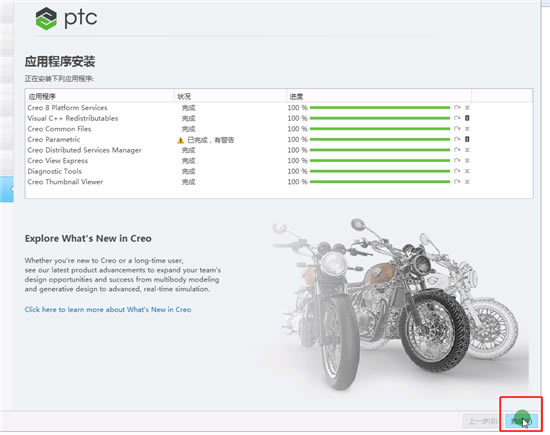Click cancel X for Creo Distributed Services Manager
The height and width of the screenshot is (435, 550).
[x=467, y=150]
